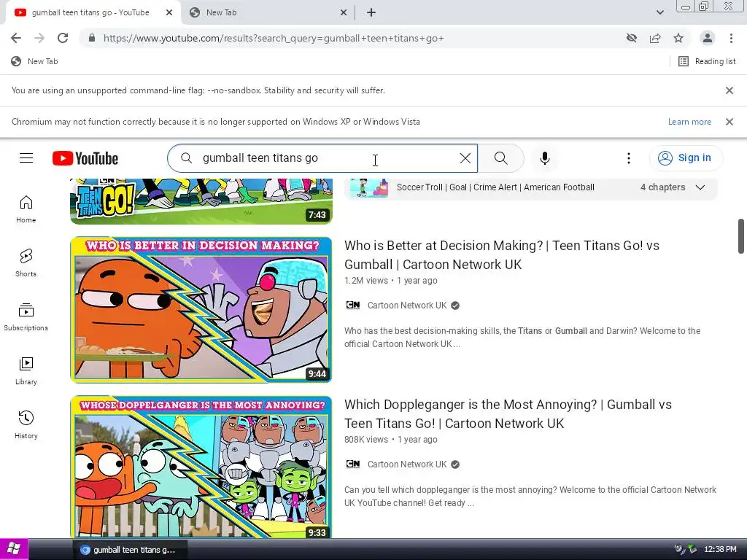This screenshot has width=747, height=560.
Task: Open Cartoon Network UK channel under Decision Making video
Action: click(407, 306)
